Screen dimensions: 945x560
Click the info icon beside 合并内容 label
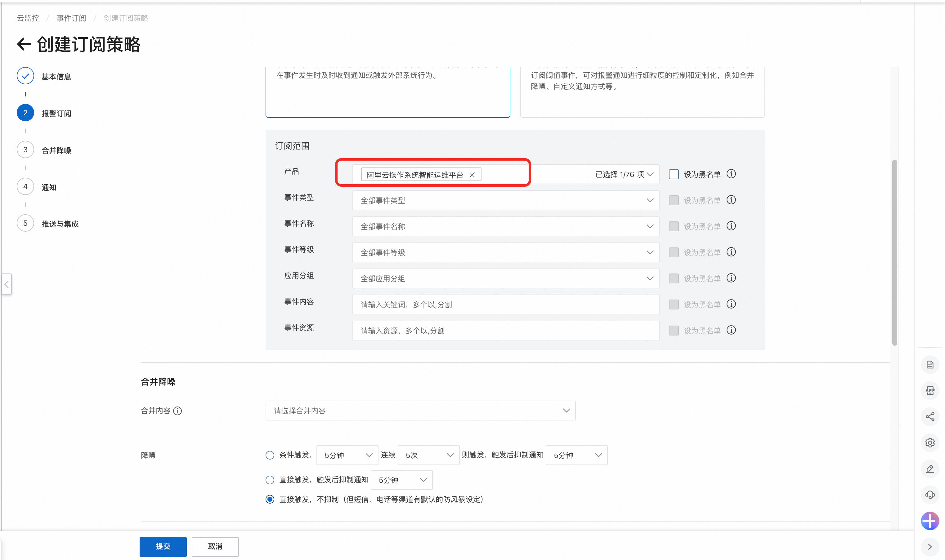[x=177, y=411]
